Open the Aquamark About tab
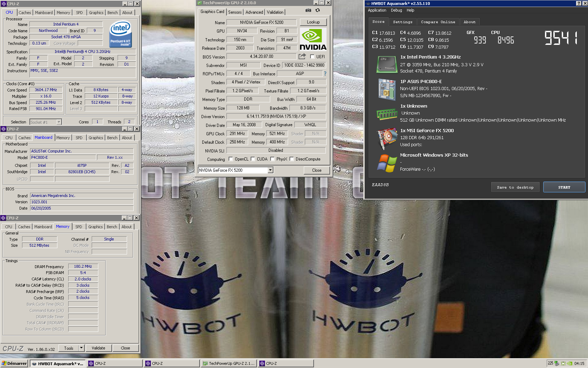Screen dimensions: 588x368 (x=469, y=22)
